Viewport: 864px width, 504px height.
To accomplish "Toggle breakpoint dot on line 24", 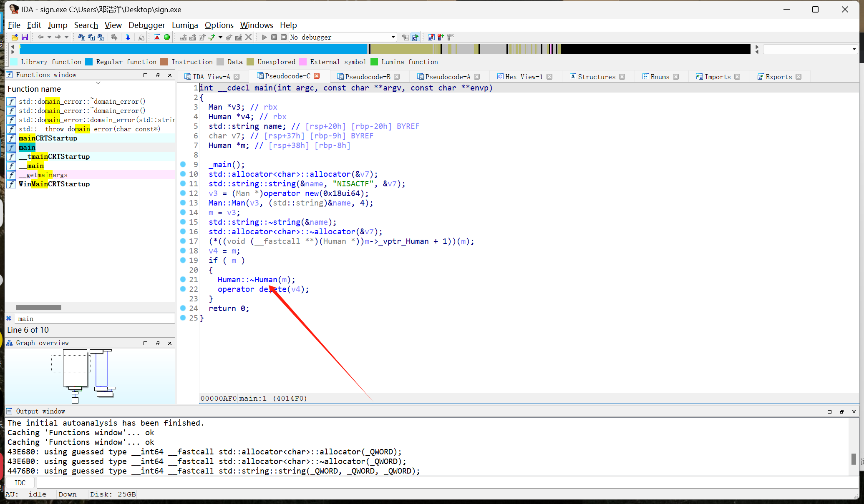I will [x=183, y=308].
